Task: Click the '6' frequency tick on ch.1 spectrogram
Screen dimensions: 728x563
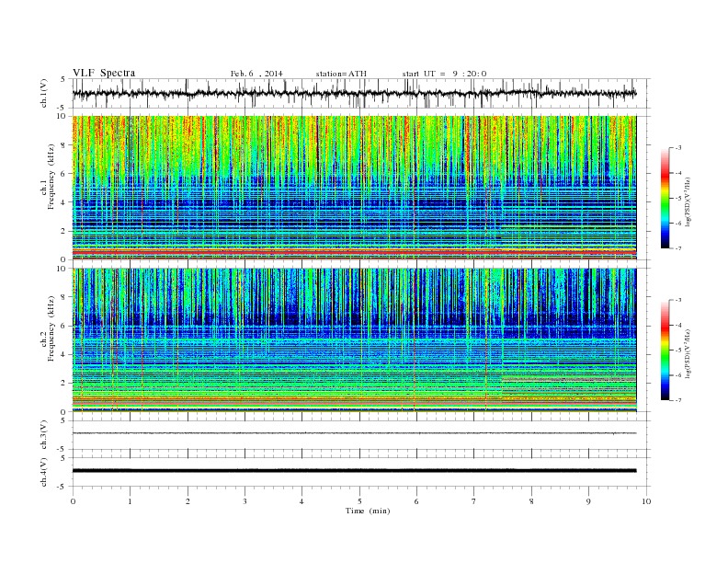Action: point(64,174)
